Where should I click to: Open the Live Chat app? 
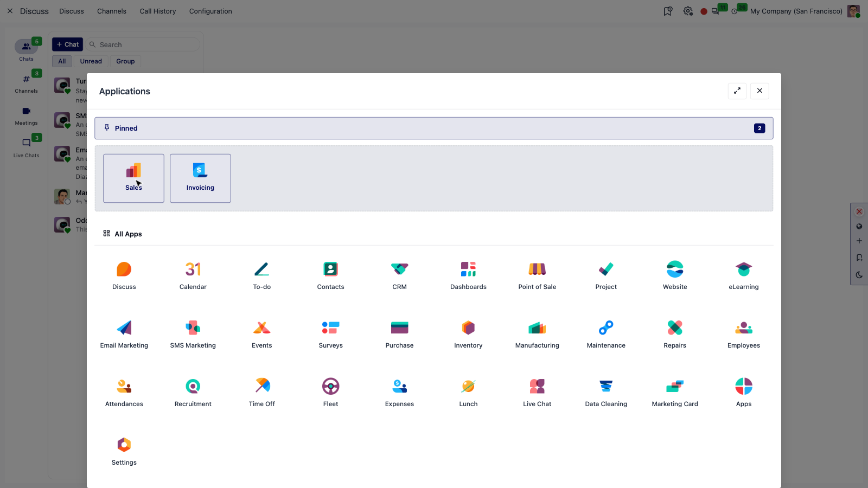pyautogui.click(x=538, y=393)
